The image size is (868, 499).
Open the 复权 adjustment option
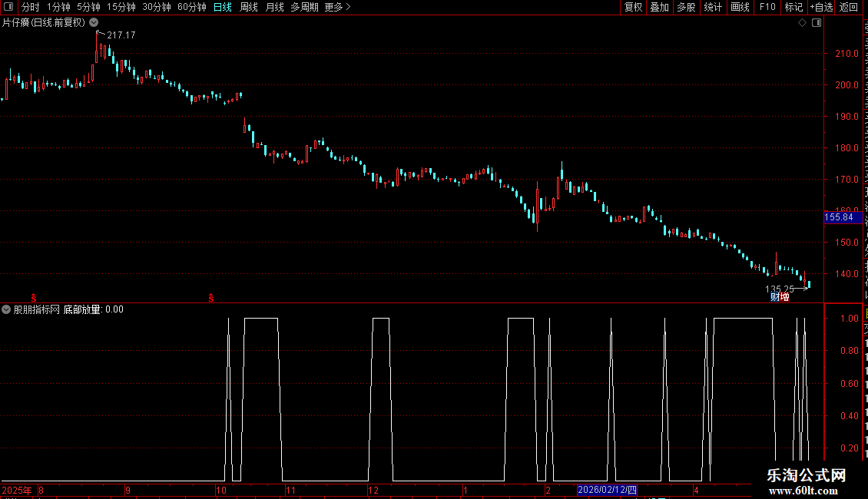tap(633, 7)
